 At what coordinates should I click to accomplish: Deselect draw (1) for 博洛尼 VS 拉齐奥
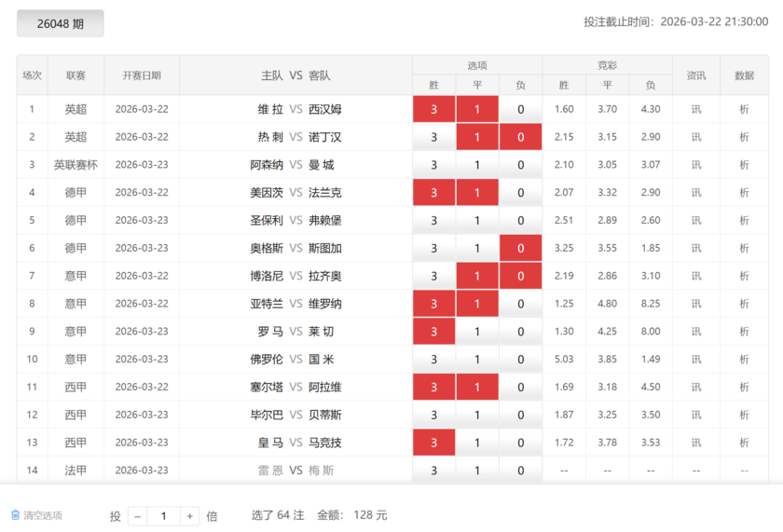[477, 276]
